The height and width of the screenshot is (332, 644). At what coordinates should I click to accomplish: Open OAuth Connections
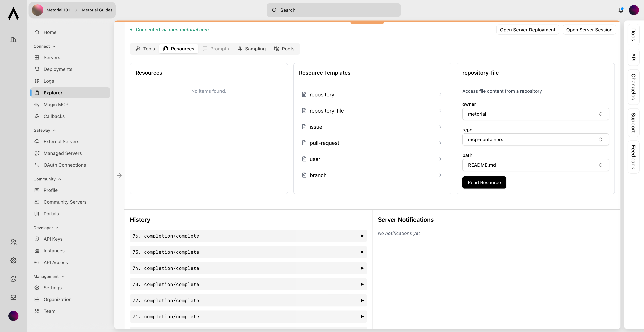(65, 165)
